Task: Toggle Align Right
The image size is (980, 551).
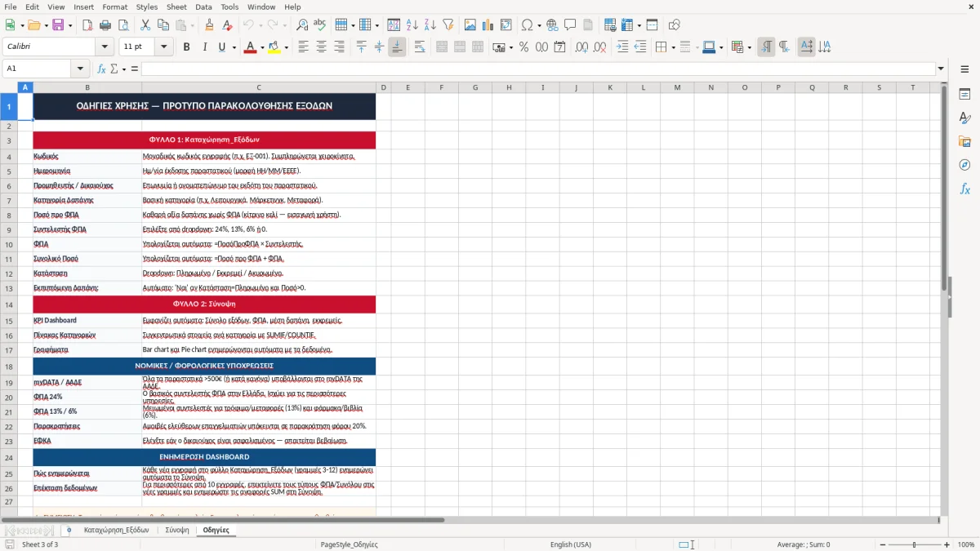Action: (340, 47)
